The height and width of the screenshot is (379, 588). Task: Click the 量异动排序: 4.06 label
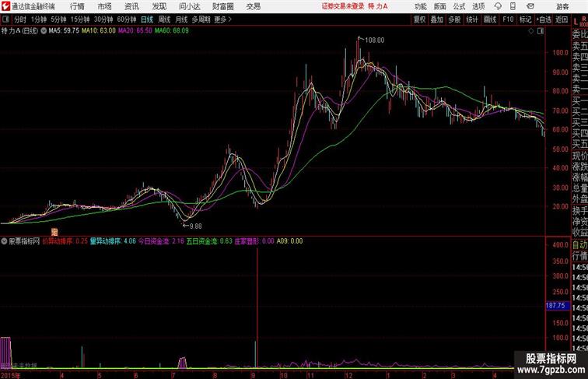pos(113,241)
